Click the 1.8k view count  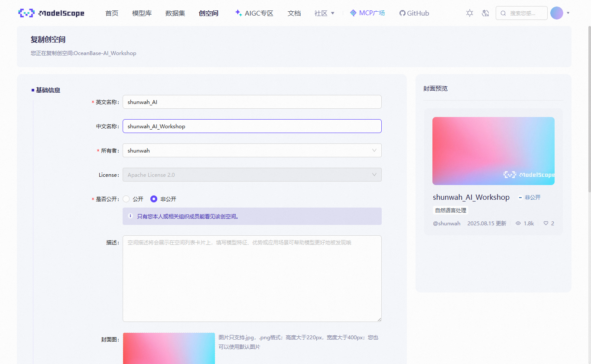coord(529,224)
